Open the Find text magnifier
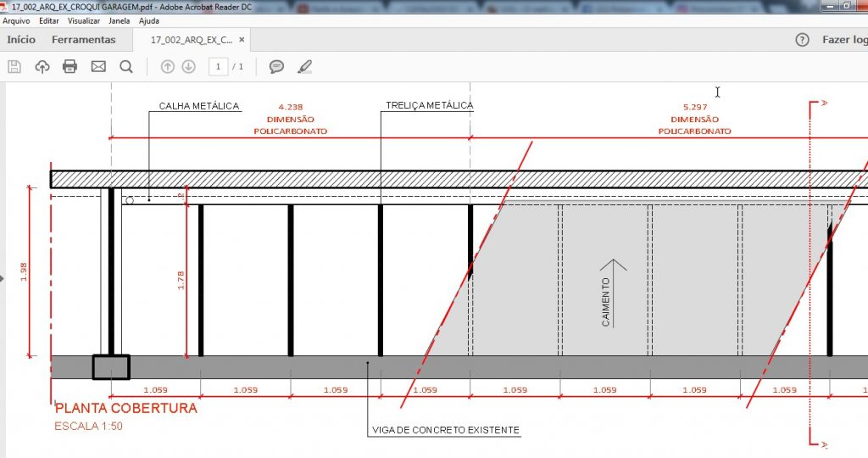 point(126,67)
